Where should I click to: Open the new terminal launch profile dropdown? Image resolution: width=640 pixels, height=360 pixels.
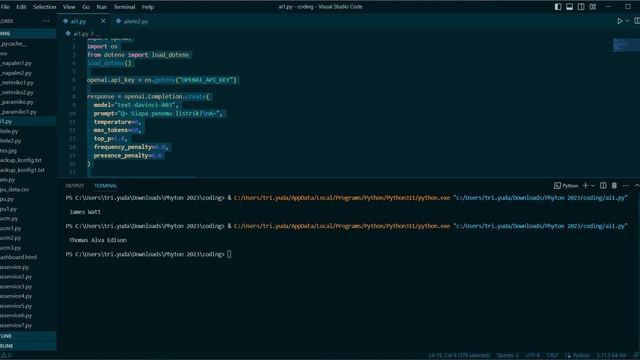click(593, 186)
